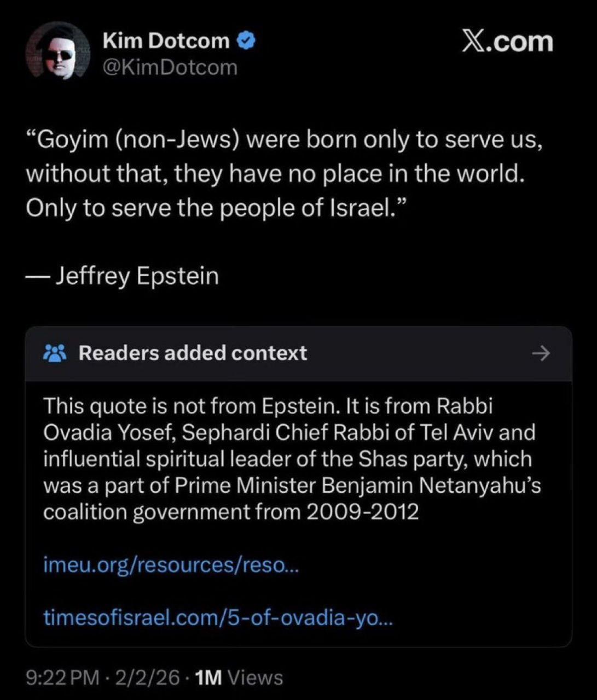Click Kim Dotcom's profile avatar

(x=58, y=54)
